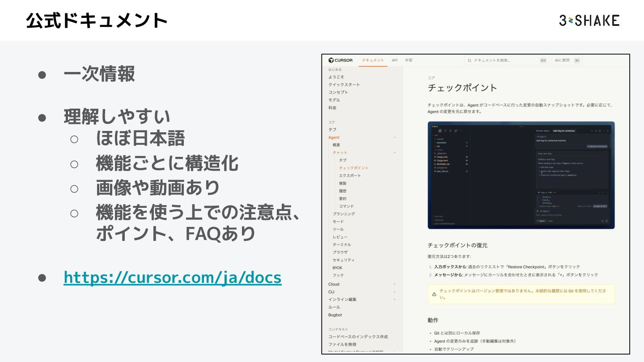This screenshot has height=362, width=644.
Task: Open the ドキュメント tab
Action: tap(373, 60)
